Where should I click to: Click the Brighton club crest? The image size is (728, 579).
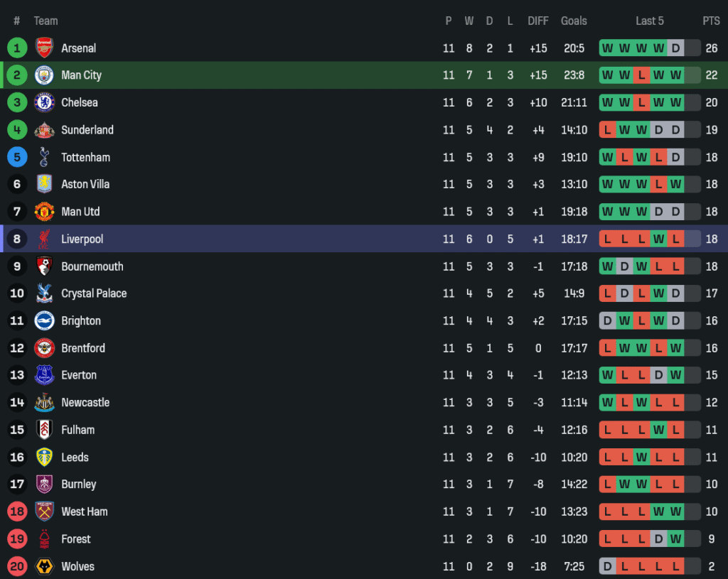[x=44, y=321]
